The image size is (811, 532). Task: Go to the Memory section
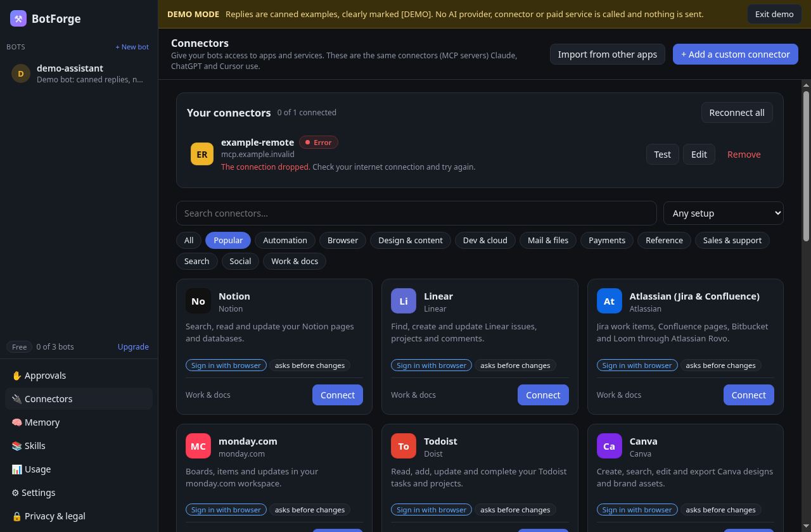(79, 422)
